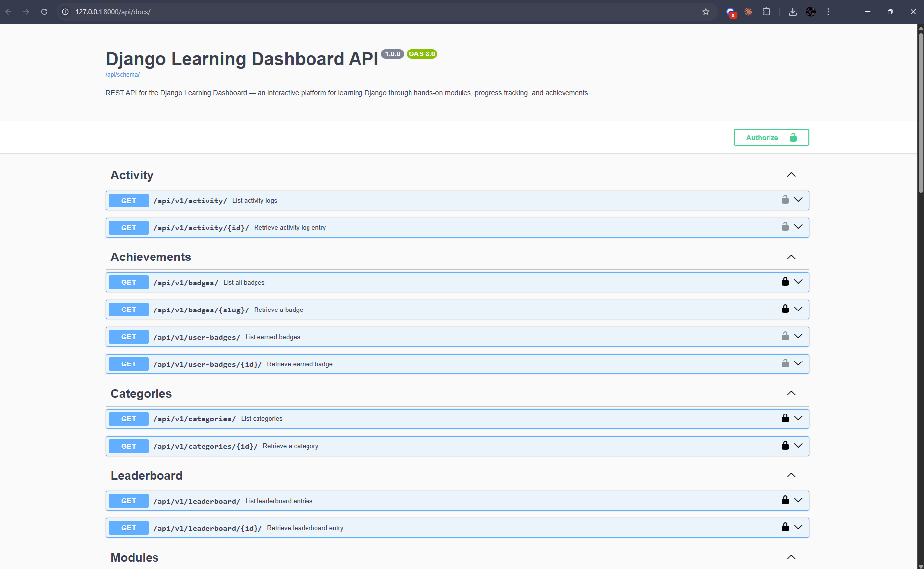Click the Leaderboard section heading

[147, 476]
